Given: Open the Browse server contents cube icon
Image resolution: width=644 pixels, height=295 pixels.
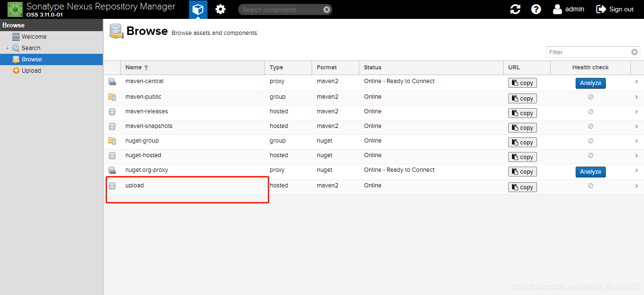Looking at the screenshot, I should 198,9.
